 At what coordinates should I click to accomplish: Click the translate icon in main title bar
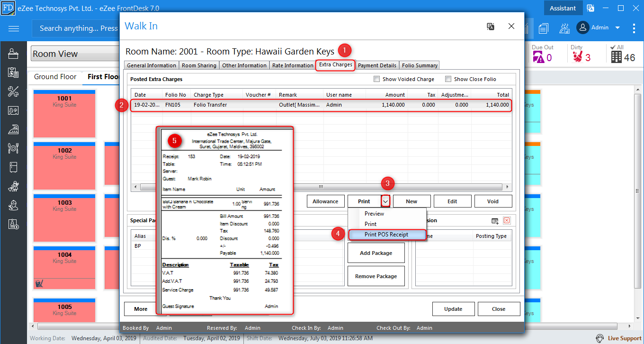(590, 8)
